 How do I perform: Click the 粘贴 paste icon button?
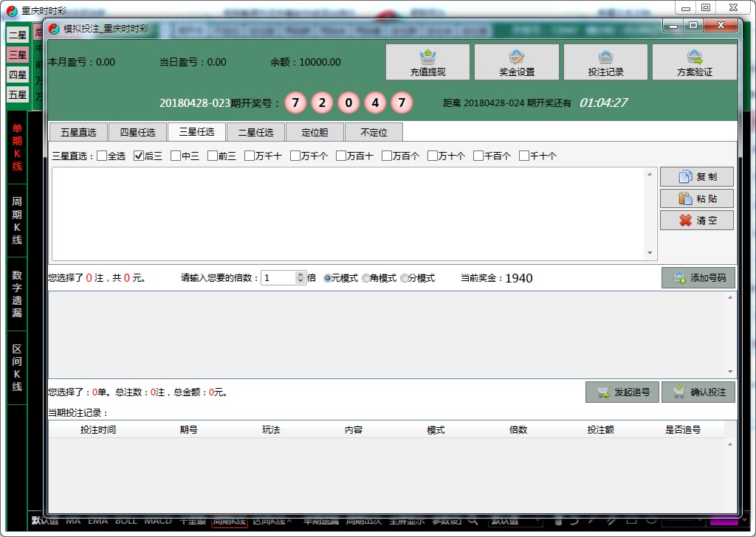point(696,198)
